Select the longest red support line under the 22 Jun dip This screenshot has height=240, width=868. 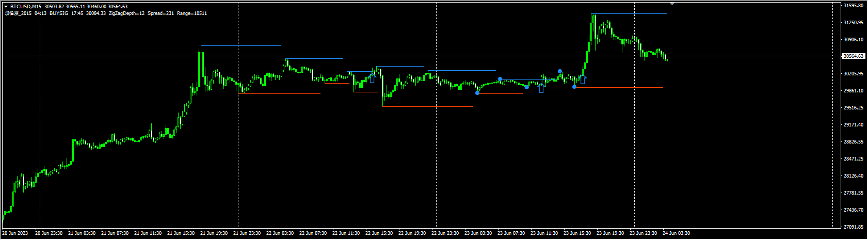428,107
